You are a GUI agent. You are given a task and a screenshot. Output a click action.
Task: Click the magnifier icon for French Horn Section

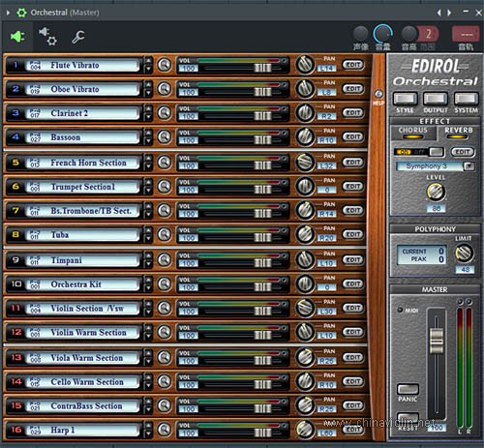click(165, 162)
